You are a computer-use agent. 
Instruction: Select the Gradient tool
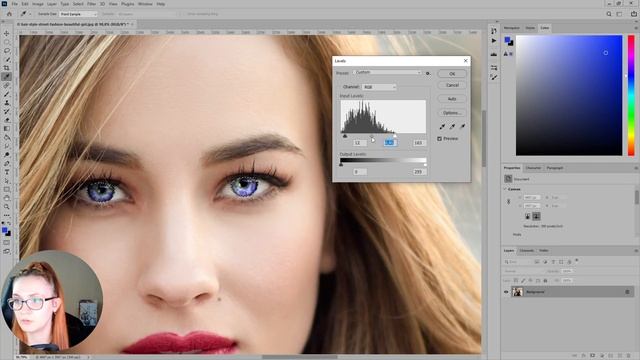click(x=7, y=129)
